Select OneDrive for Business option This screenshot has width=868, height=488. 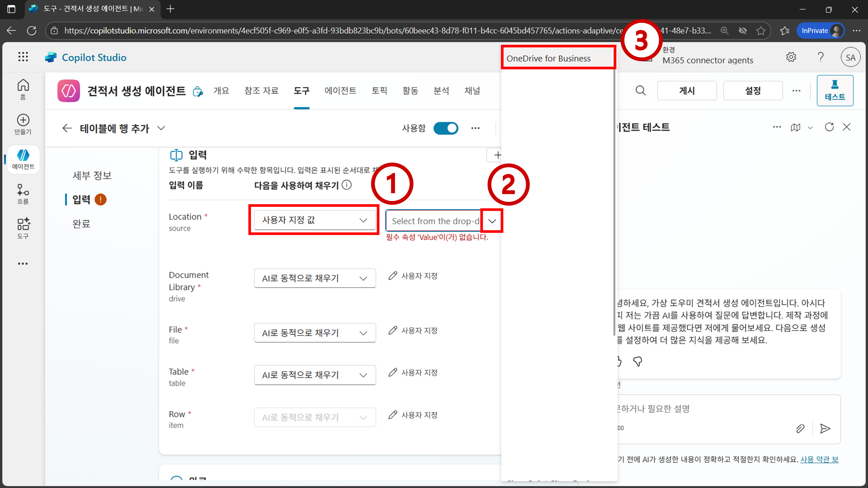(x=548, y=58)
